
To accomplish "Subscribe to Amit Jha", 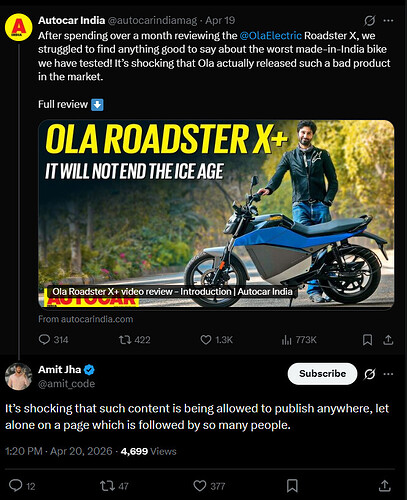I will (322, 374).
